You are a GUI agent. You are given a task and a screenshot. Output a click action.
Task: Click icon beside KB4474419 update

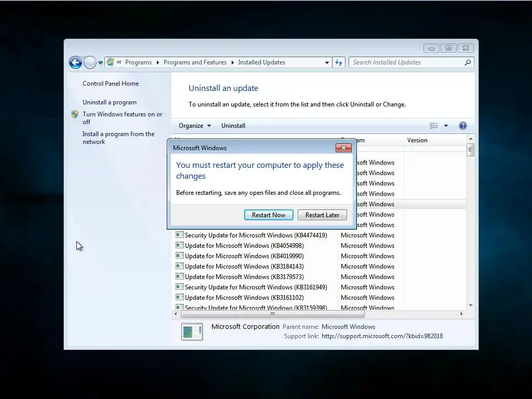179,235
